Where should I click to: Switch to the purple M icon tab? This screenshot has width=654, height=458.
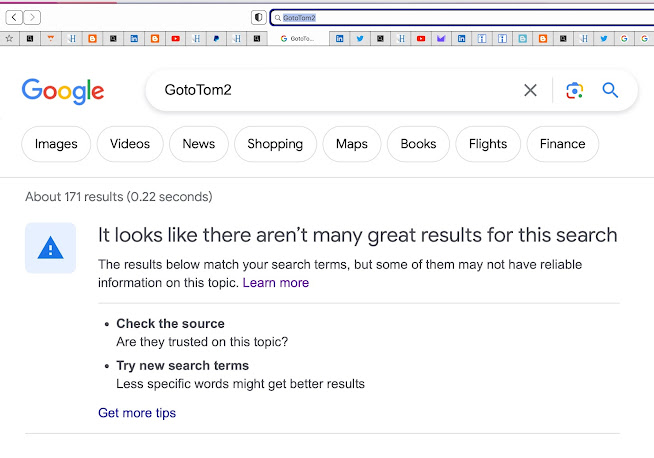(x=441, y=39)
